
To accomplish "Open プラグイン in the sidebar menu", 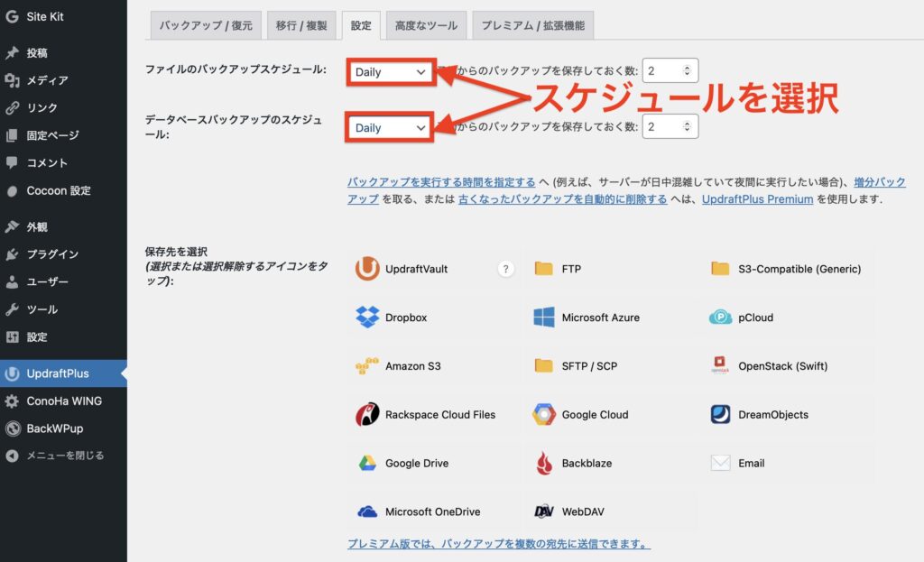I will (52, 254).
